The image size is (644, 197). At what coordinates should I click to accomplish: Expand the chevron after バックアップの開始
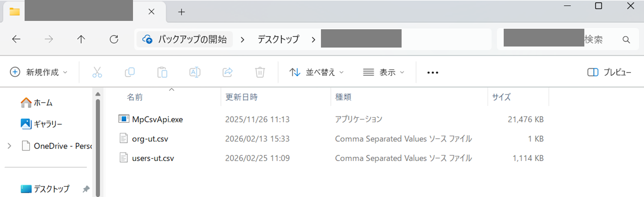click(x=242, y=39)
